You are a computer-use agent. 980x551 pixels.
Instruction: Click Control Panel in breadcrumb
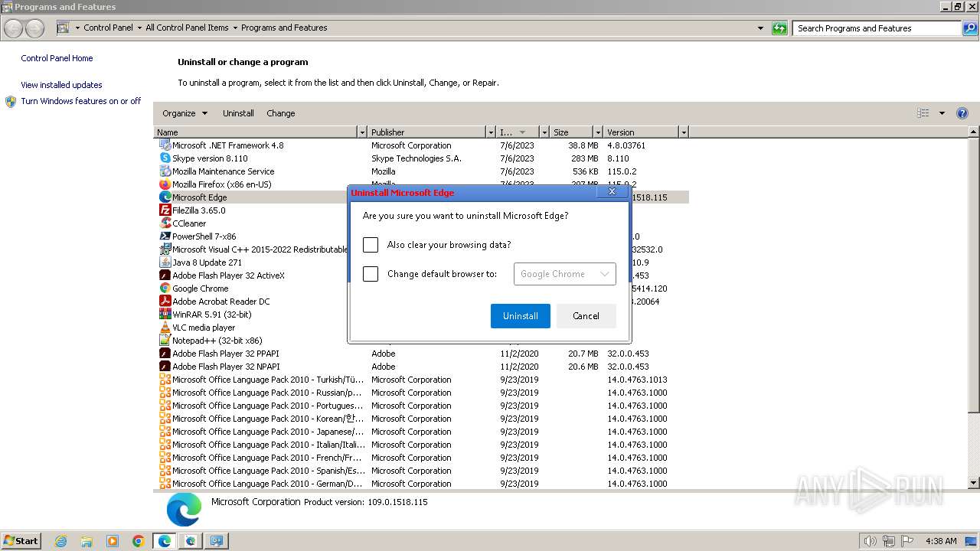[x=108, y=28]
